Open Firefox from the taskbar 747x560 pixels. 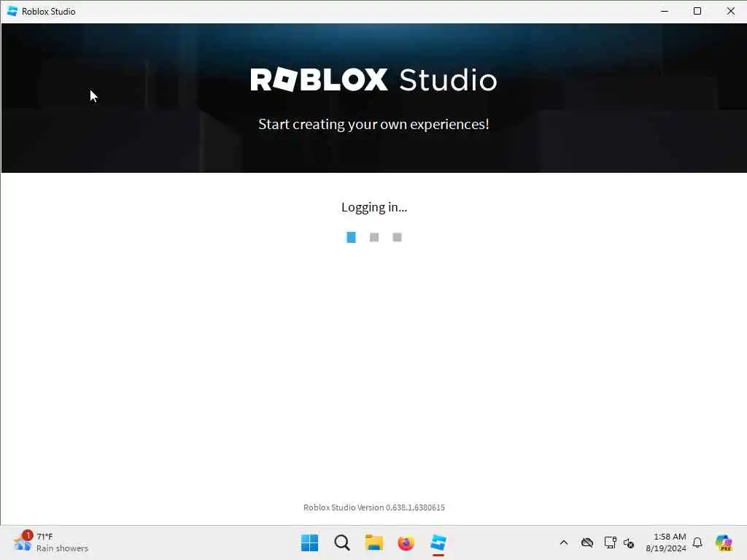click(406, 542)
